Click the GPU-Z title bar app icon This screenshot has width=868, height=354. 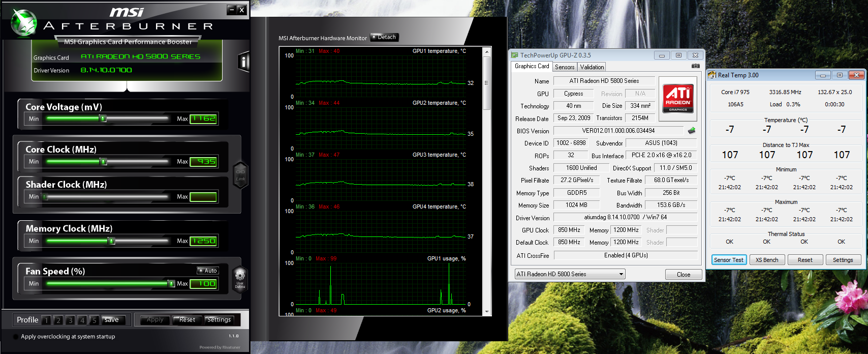click(514, 55)
